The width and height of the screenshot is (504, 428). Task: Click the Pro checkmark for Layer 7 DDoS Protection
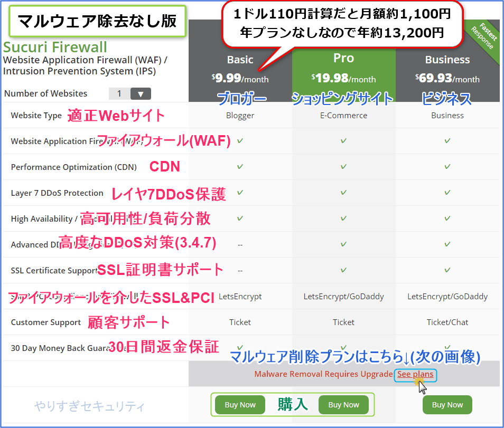tap(343, 193)
